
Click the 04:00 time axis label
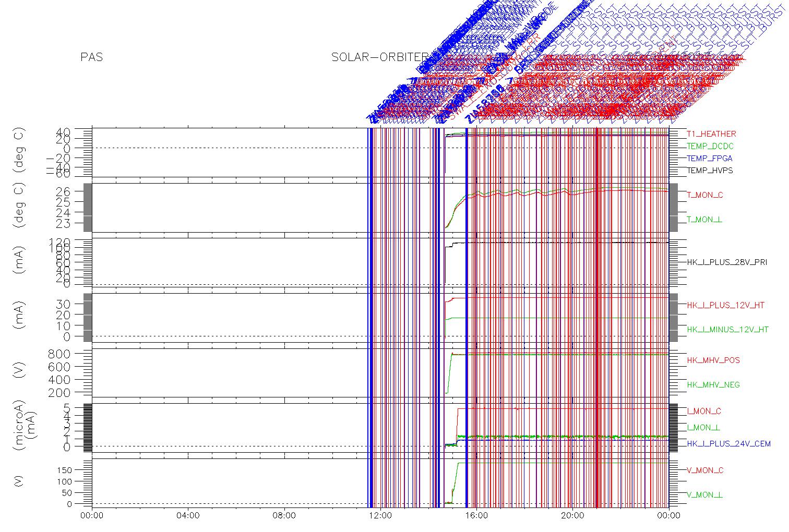click(188, 516)
